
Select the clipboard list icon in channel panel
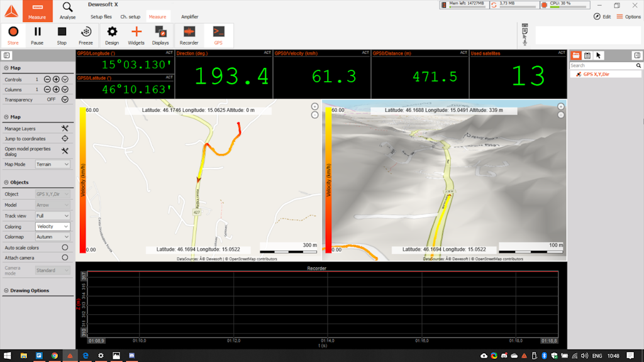587,55
